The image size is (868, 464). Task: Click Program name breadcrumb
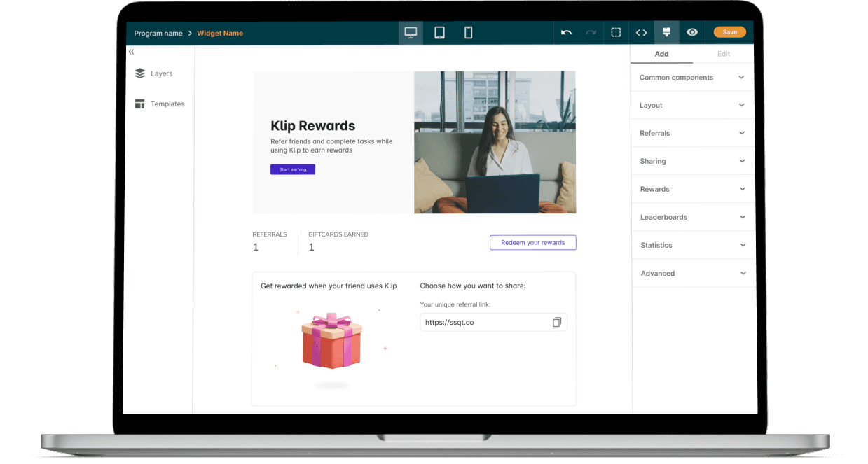click(x=158, y=33)
